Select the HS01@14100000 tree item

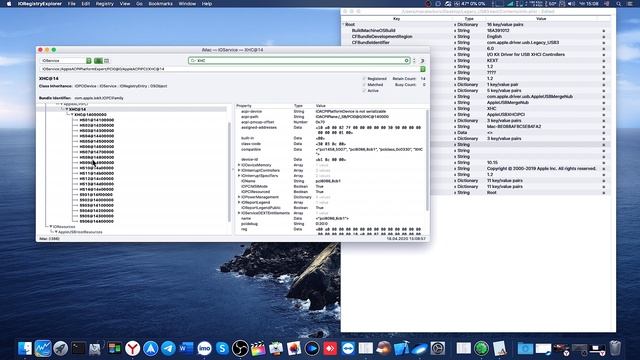[97, 120]
